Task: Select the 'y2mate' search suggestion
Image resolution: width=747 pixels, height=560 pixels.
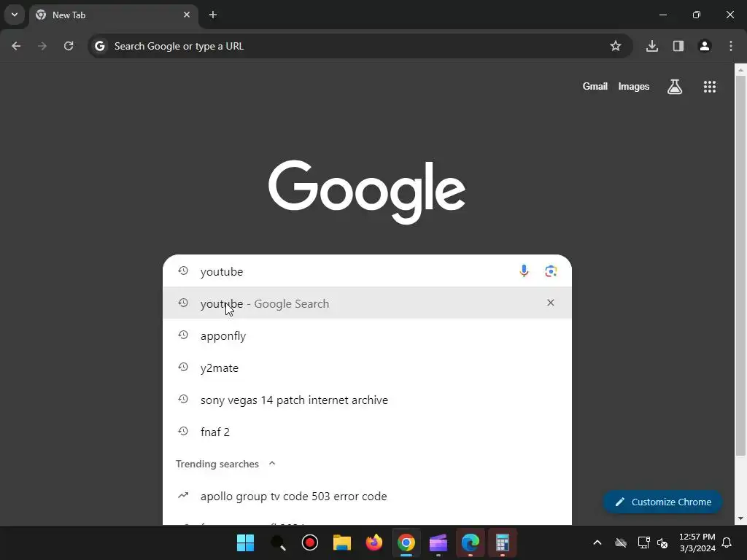Action: (367, 367)
